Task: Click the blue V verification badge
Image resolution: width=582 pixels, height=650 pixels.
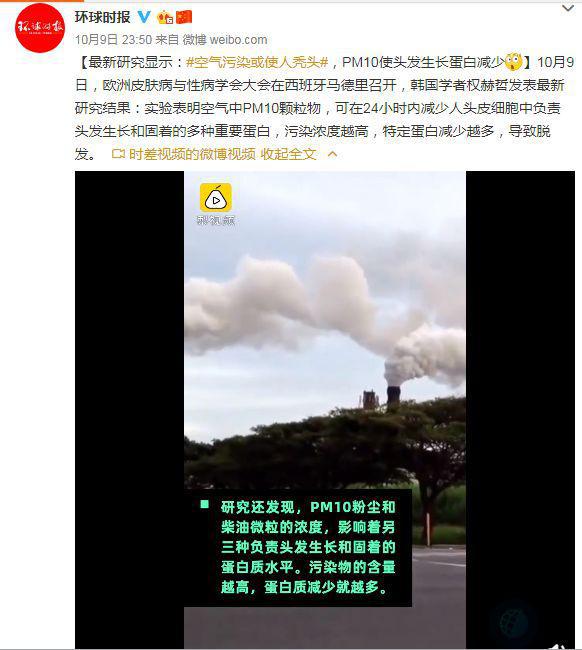Action: pyautogui.click(x=144, y=17)
